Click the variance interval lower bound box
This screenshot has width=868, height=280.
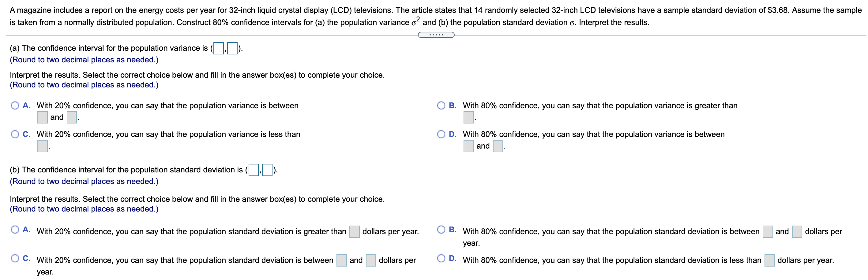pyautogui.click(x=219, y=49)
